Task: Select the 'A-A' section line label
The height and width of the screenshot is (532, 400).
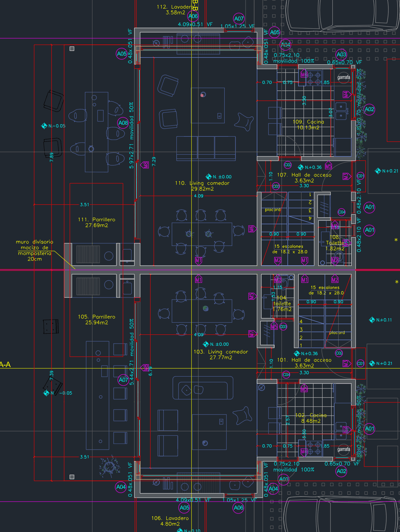Action: (5, 365)
